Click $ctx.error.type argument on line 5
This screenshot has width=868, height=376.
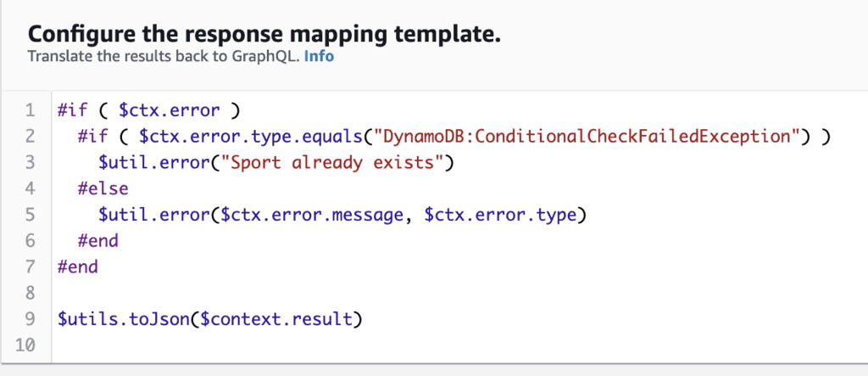(500, 215)
